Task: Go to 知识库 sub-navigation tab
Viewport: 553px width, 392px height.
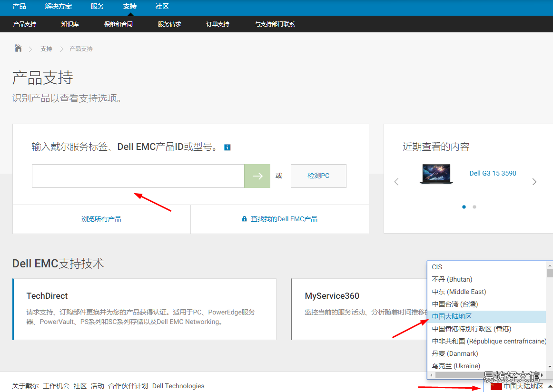Action: click(70, 24)
